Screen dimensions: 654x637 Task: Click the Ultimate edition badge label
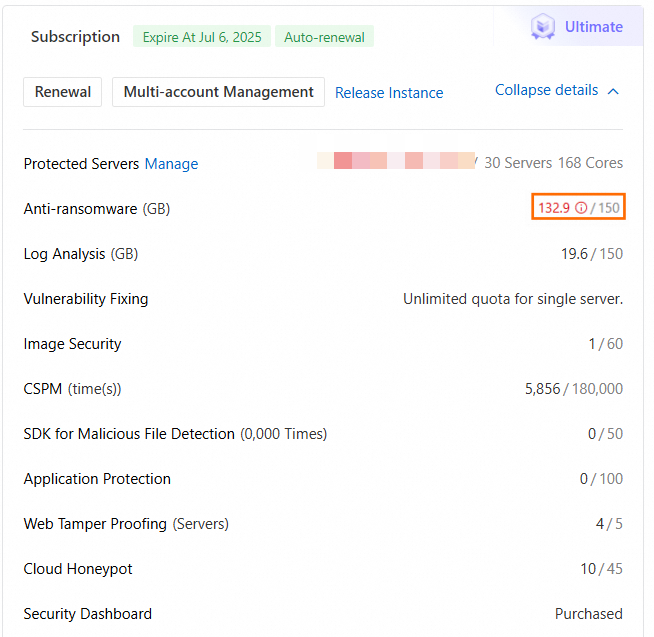point(593,27)
